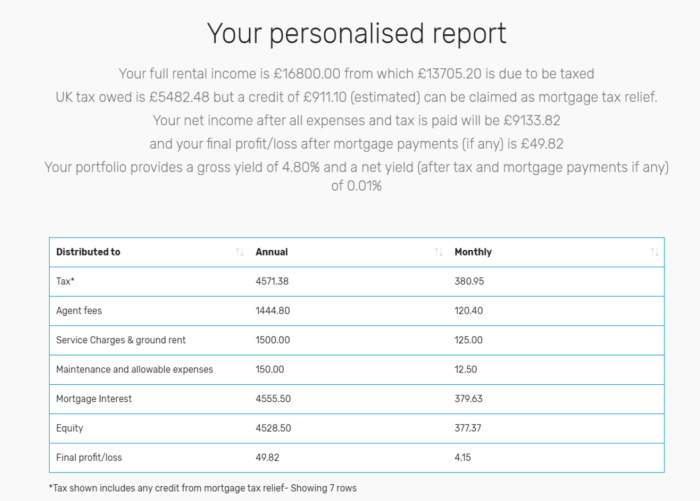
Task: Select the Tax* row label
Action: tap(65, 281)
